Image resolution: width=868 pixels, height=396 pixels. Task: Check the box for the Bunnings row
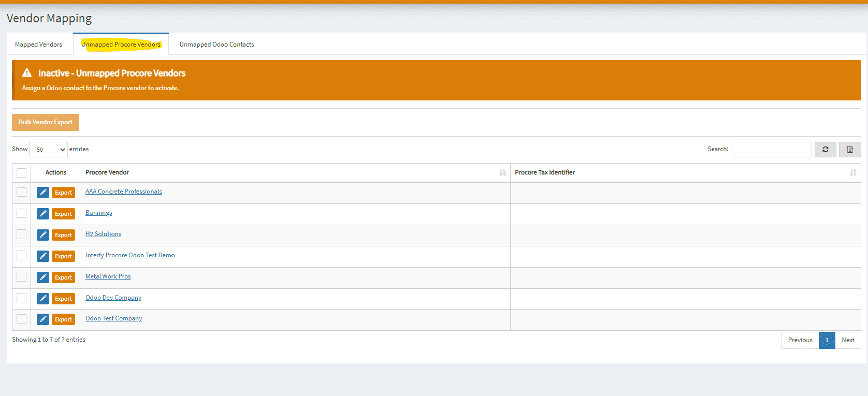tap(22, 213)
